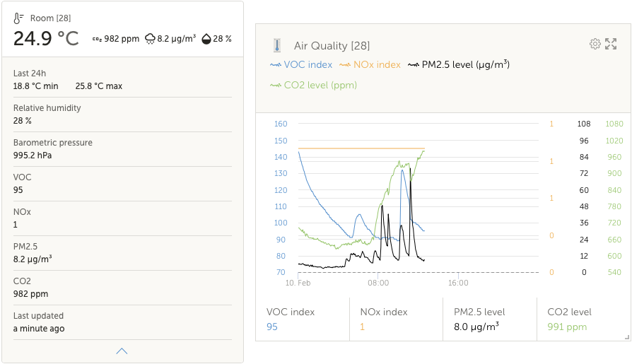This screenshot has width=632, height=364.
Task: Toggle the VOC index series in legend
Action: (x=301, y=65)
